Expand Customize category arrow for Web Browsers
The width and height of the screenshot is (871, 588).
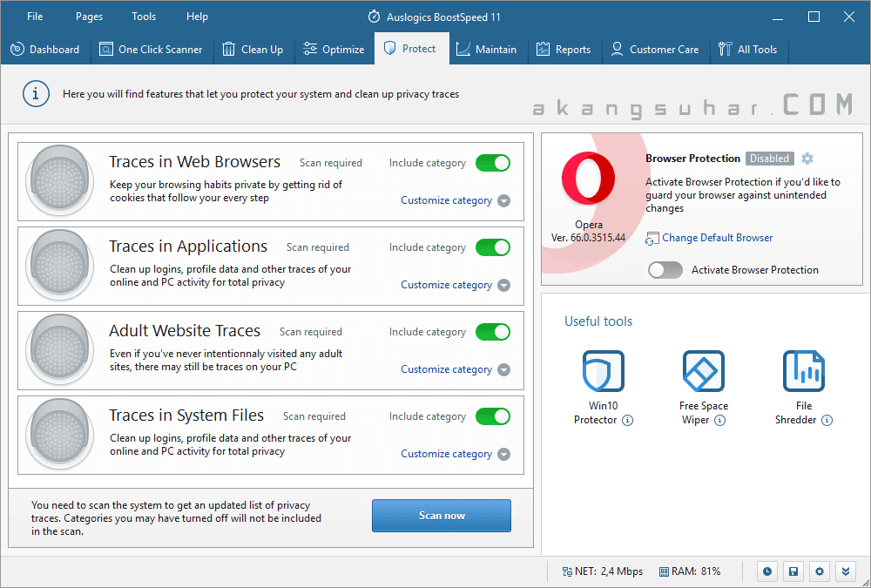coord(503,200)
